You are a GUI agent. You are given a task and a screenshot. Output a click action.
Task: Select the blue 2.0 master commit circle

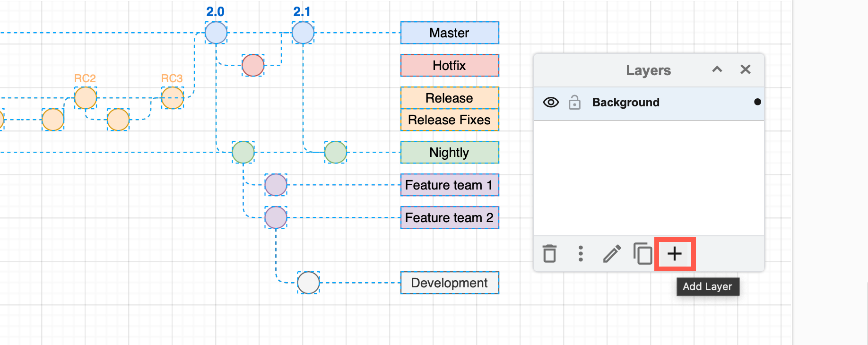pyautogui.click(x=216, y=33)
